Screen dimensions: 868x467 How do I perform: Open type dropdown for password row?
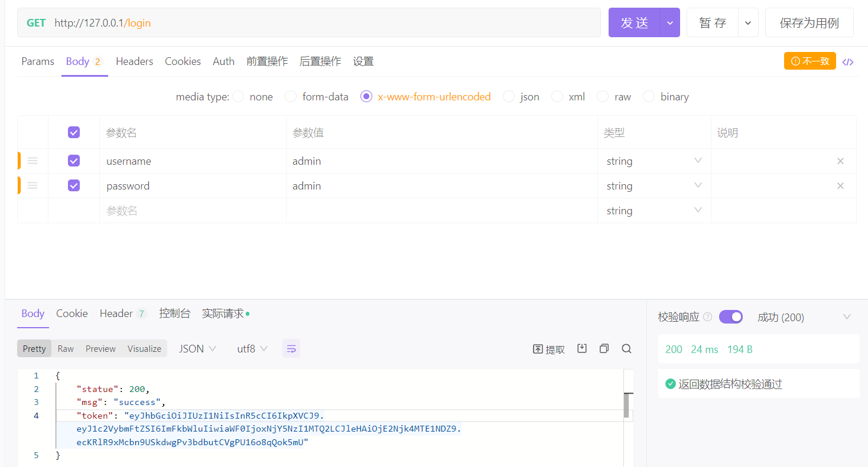654,186
